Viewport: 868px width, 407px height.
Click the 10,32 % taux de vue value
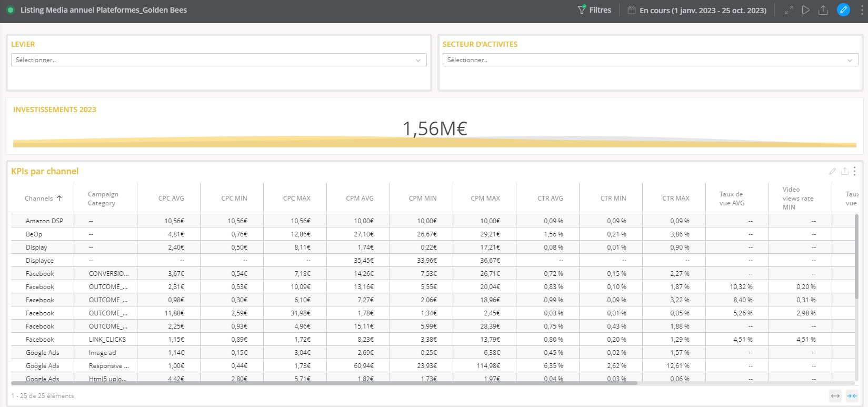741,287
